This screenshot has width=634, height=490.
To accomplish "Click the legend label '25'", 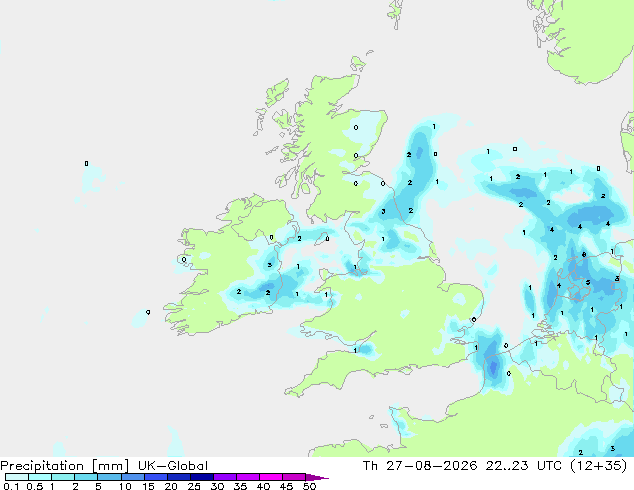I will tap(194, 486).
